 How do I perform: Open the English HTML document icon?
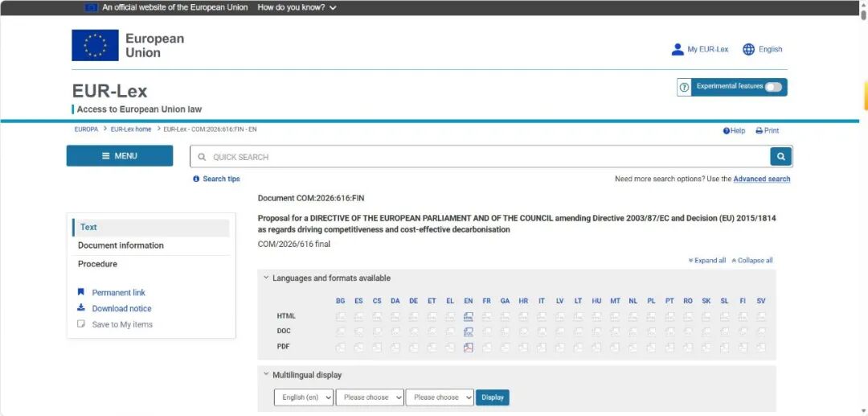tap(469, 316)
